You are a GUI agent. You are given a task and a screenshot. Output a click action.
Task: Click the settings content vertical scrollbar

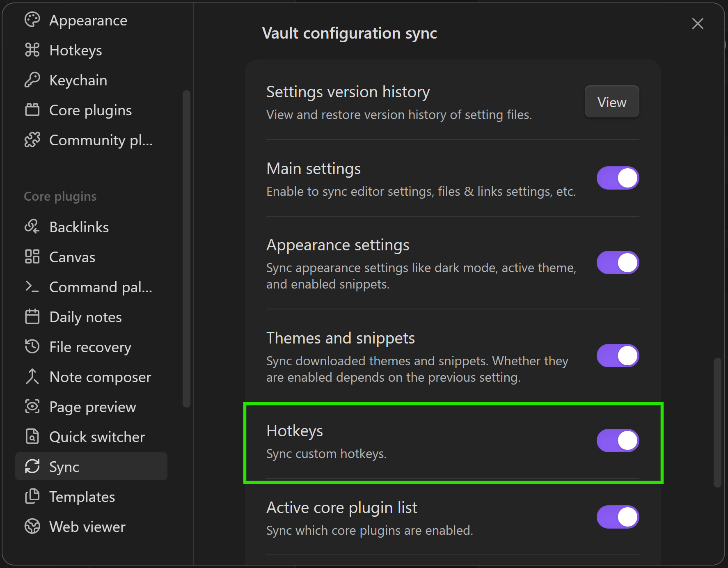(717, 423)
